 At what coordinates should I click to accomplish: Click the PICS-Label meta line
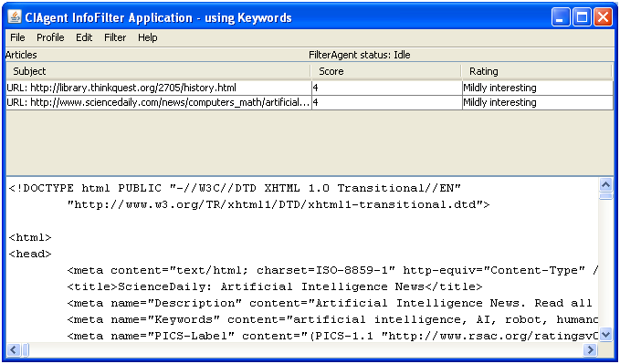pyautogui.click(x=332, y=336)
